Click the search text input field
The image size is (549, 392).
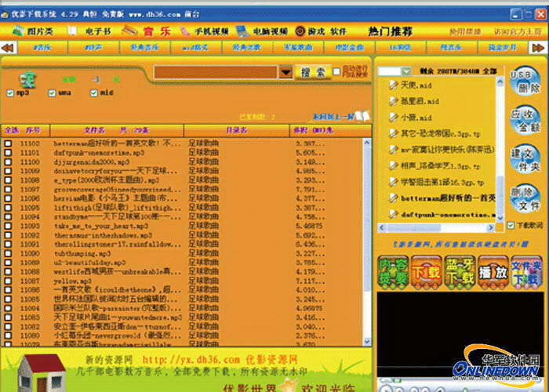[216, 72]
